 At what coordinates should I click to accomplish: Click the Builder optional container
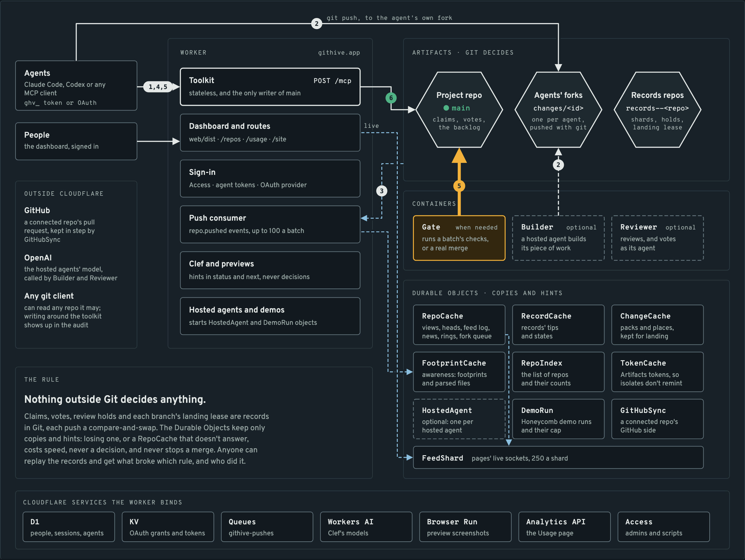[558, 238]
